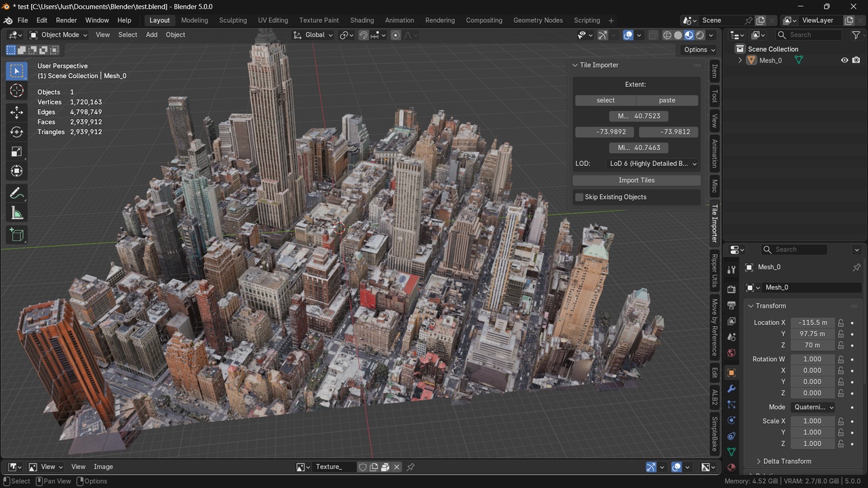Collapse the Transform panel
Screen dimensions: 868x488
[768, 306]
